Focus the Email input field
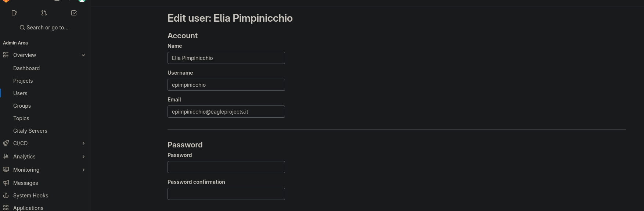 click(x=226, y=112)
